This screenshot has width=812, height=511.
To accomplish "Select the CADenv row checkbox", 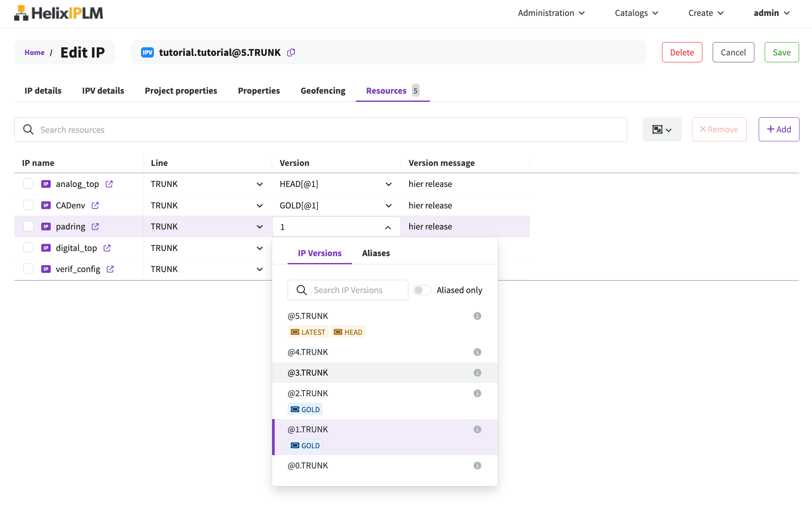I will (28, 205).
